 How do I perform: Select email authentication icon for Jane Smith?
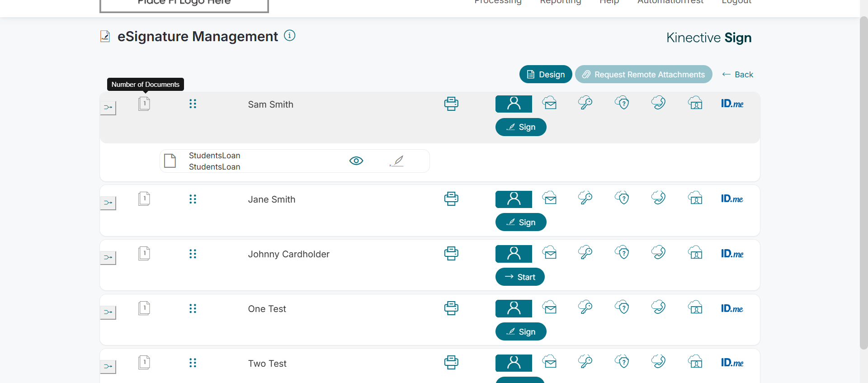550,199
